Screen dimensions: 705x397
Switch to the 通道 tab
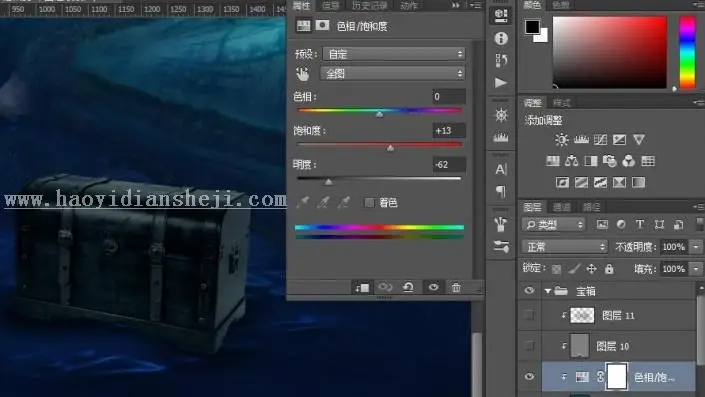(x=562, y=207)
